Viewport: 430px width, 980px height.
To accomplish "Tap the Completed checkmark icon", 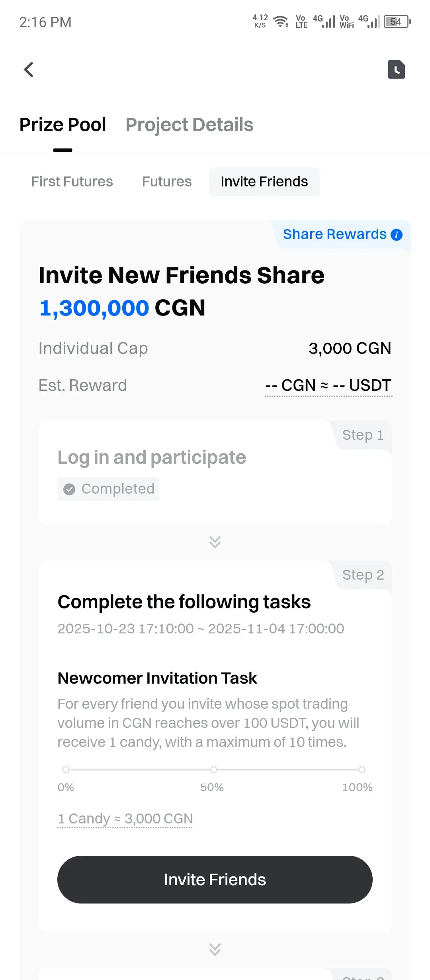I will pyautogui.click(x=69, y=489).
